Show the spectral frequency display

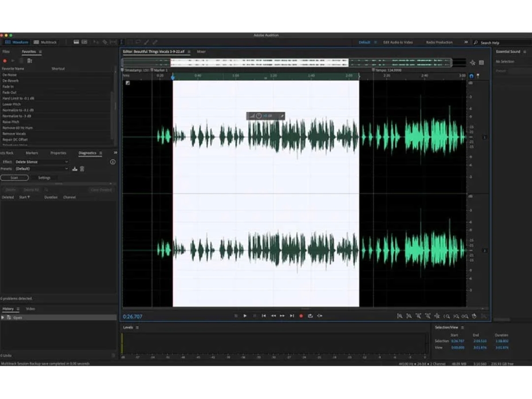76,42
